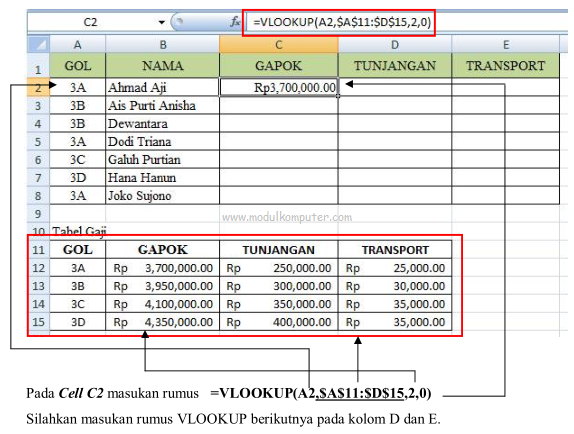Select row 15 header
This screenshot has height=434, width=574.
(38, 322)
